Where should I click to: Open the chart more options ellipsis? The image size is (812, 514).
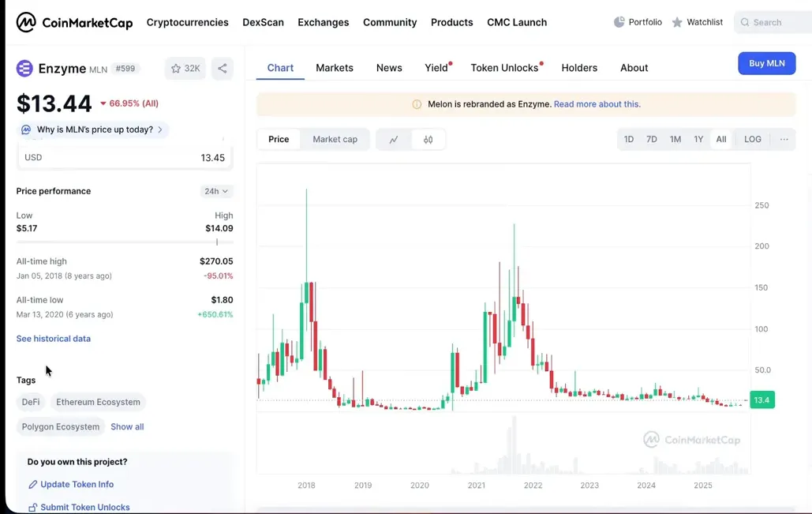click(x=784, y=139)
